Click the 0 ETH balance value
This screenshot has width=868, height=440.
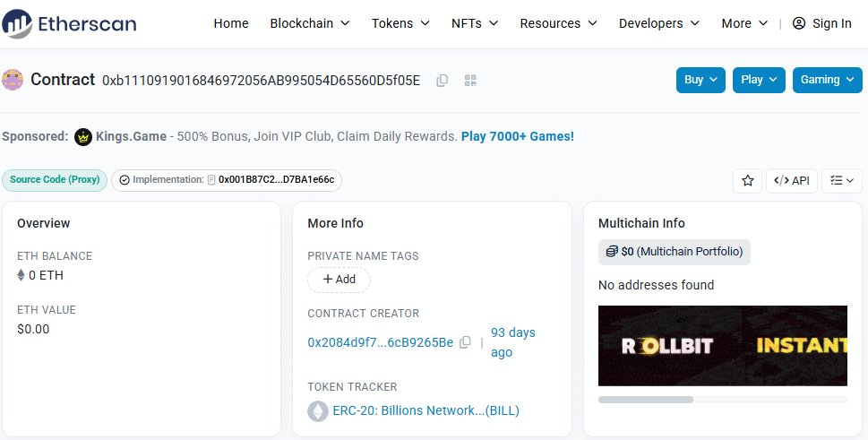(x=46, y=276)
